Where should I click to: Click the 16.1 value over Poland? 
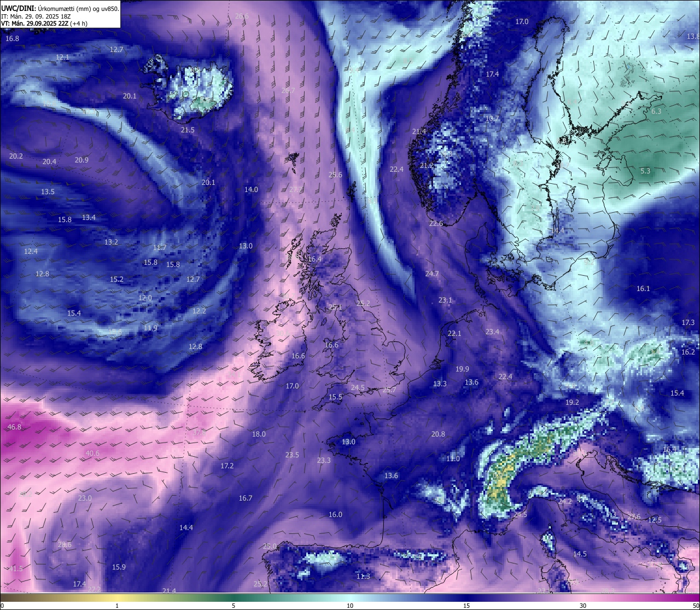[x=643, y=288]
